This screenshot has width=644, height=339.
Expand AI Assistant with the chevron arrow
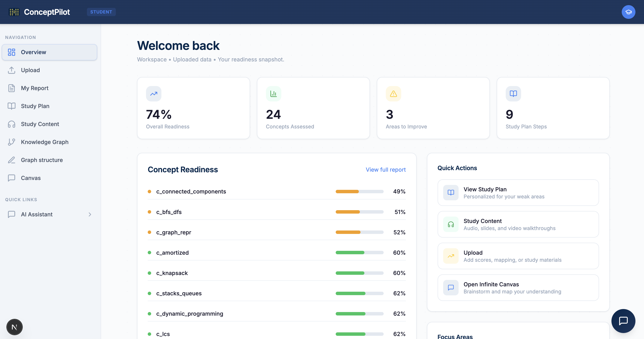click(90, 214)
